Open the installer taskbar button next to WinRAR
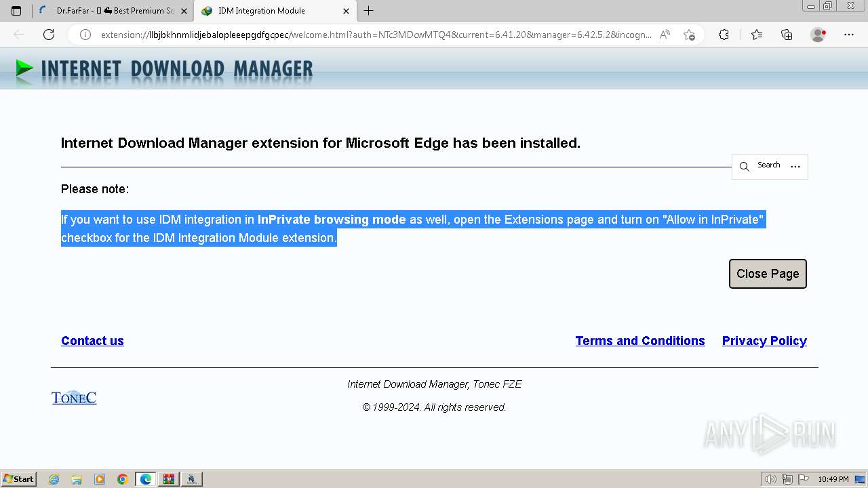This screenshot has height=488, width=868. [x=192, y=479]
